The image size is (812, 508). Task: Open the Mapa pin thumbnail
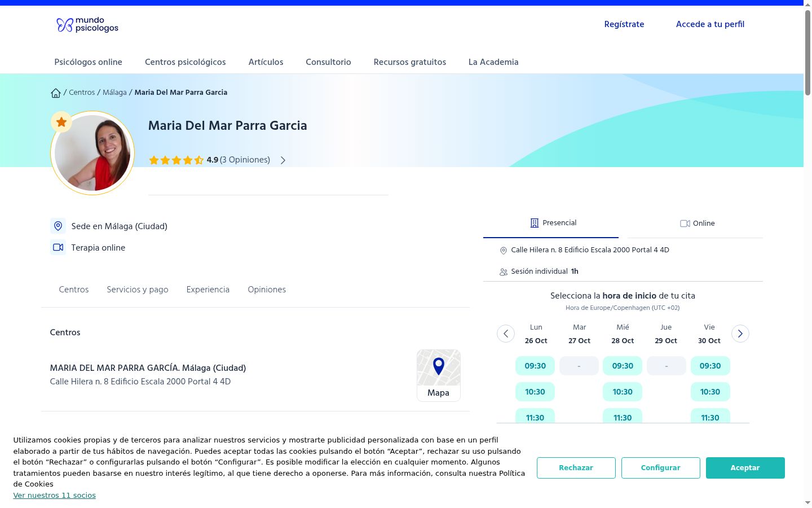(439, 375)
